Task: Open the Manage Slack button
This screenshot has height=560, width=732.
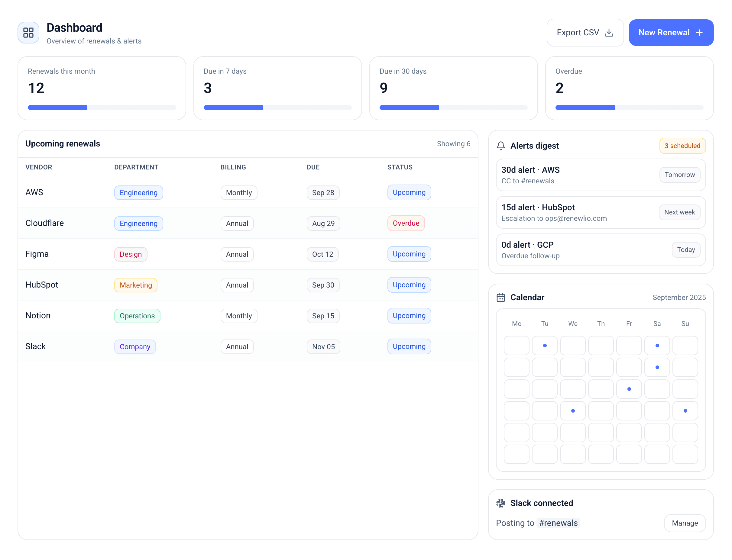Action: (x=685, y=523)
